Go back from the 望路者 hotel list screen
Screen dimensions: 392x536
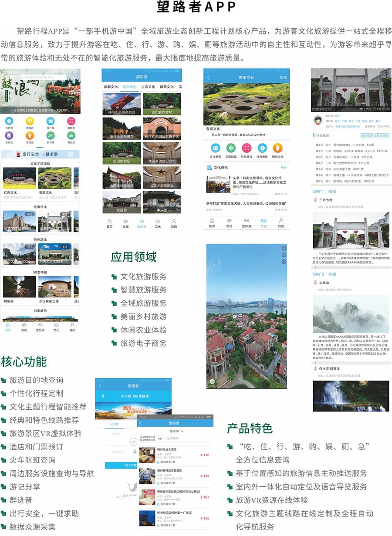140,423
